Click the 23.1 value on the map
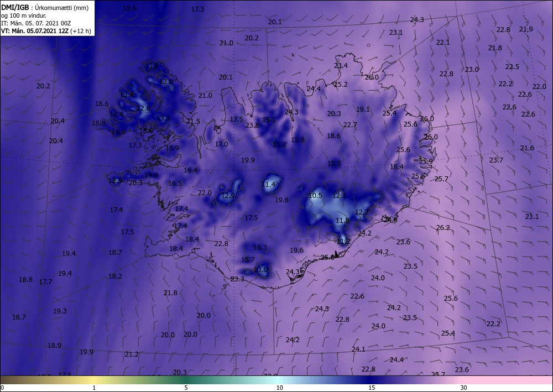553x392 pixels. 396,33
